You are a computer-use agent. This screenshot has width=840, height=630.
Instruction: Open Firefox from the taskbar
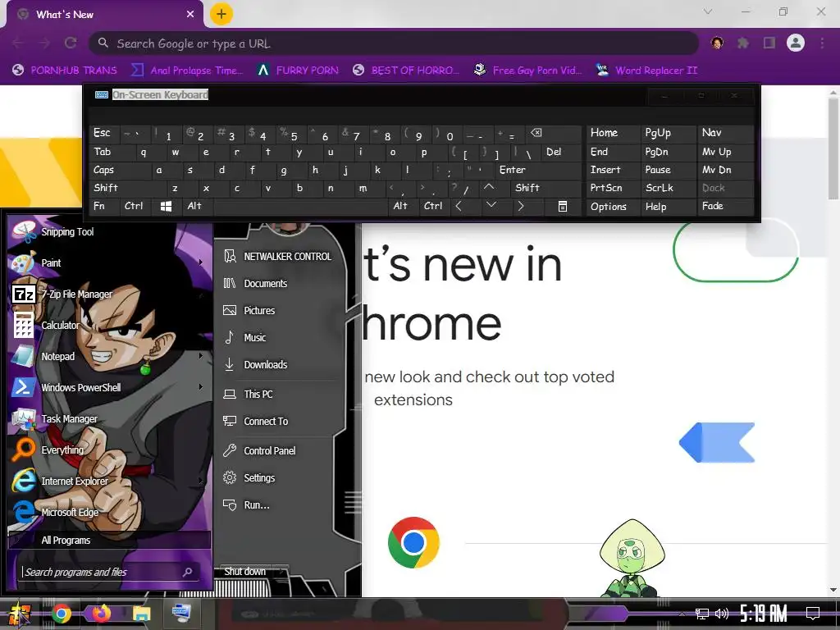pyautogui.click(x=101, y=613)
